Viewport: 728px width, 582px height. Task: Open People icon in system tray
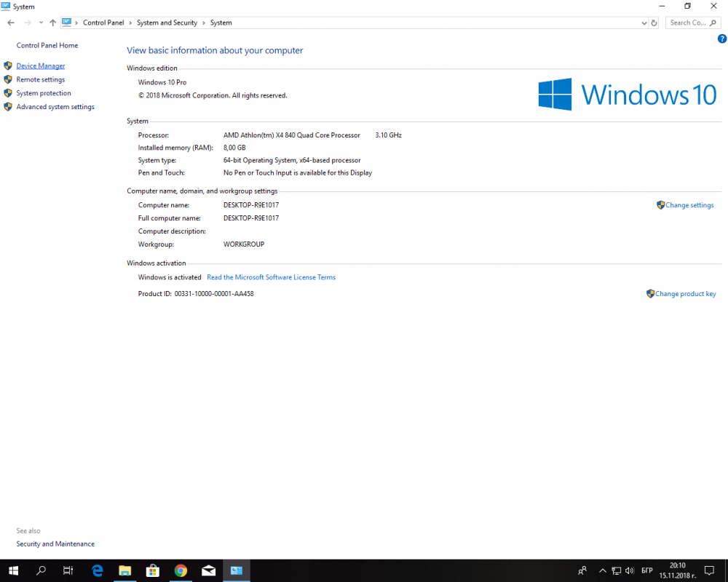tap(582, 571)
